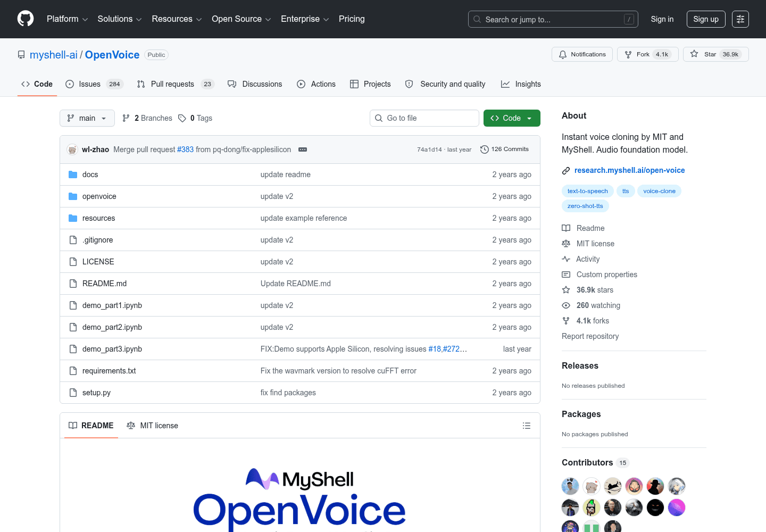Click the docs folder icon
766x532 pixels.
(73, 174)
